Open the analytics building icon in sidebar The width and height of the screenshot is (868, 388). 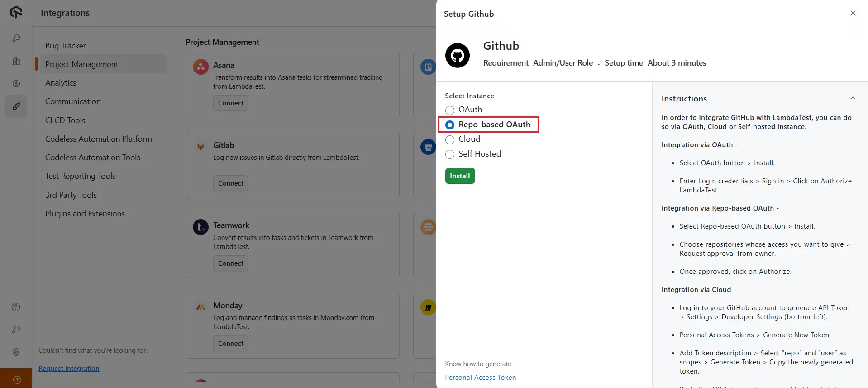tap(16, 61)
